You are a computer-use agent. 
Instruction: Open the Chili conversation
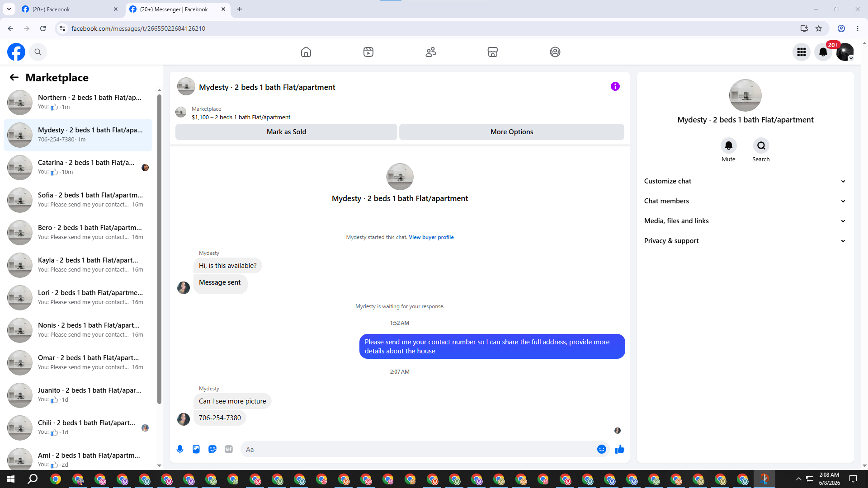(x=78, y=428)
